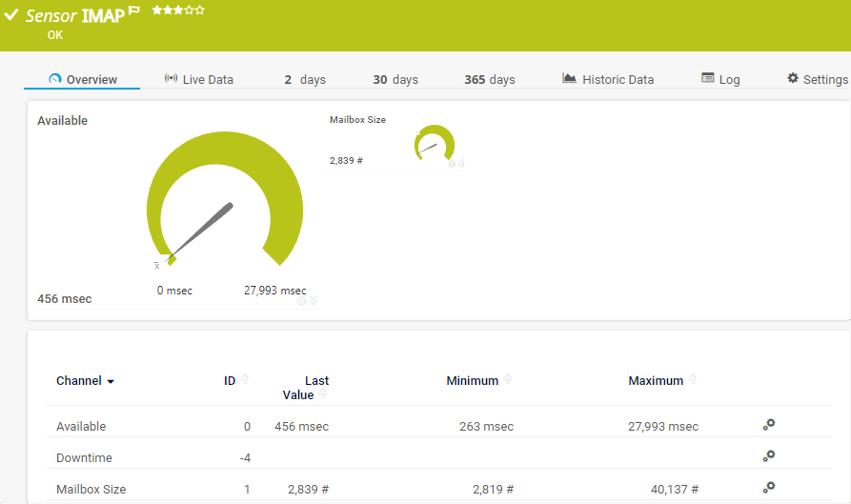The image size is (851, 504).
Task: Set priority to the fifth star
Action: point(200,10)
